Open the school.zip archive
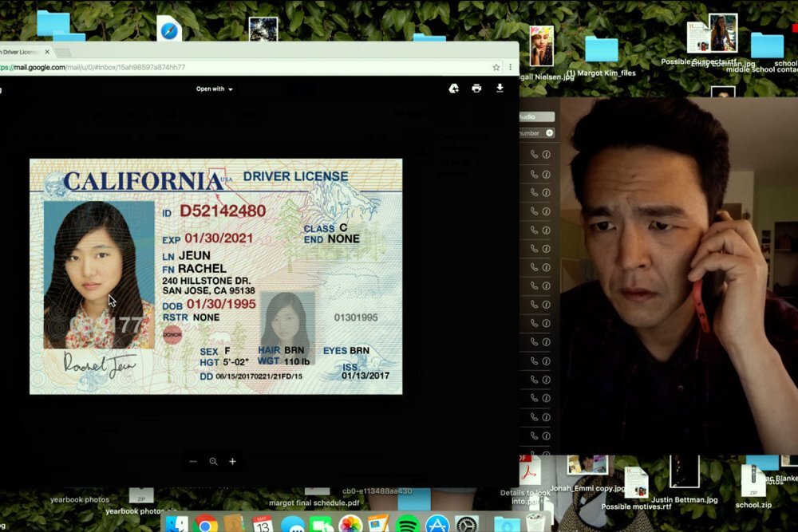 pyautogui.click(x=753, y=479)
